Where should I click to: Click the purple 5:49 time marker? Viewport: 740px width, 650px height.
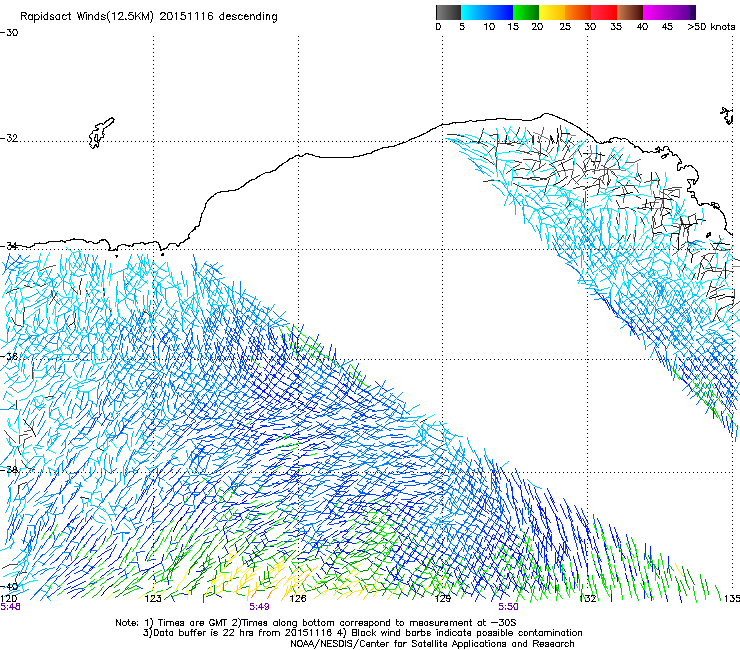tap(259, 607)
